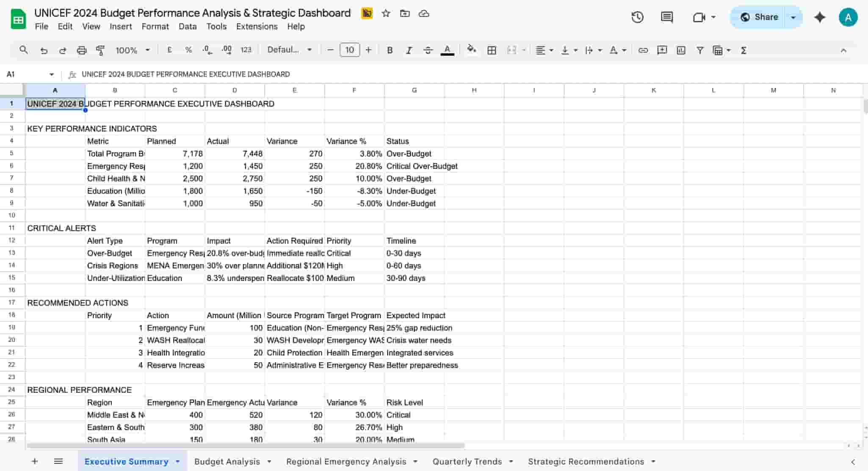View cloud save status
This screenshot has width=868, height=471.
click(x=424, y=14)
